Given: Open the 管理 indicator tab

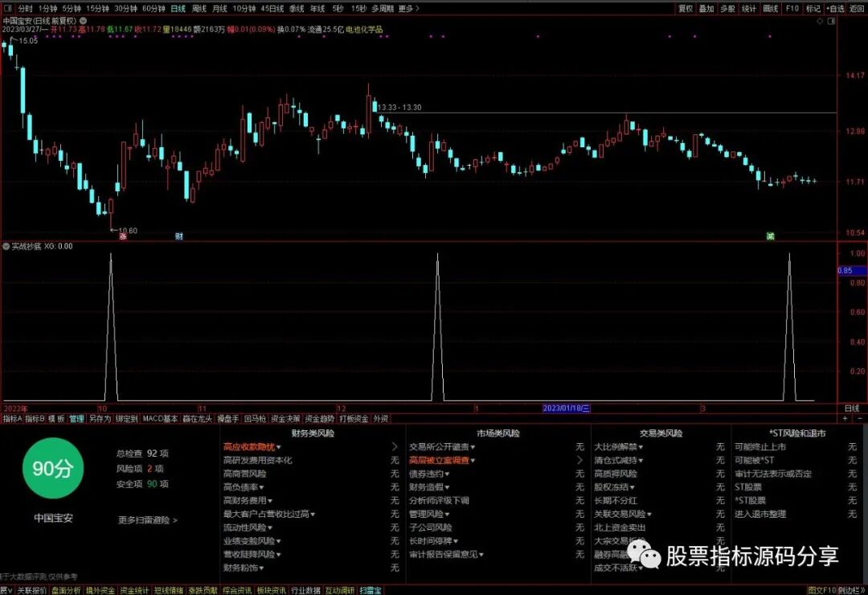Looking at the screenshot, I should [76, 419].
